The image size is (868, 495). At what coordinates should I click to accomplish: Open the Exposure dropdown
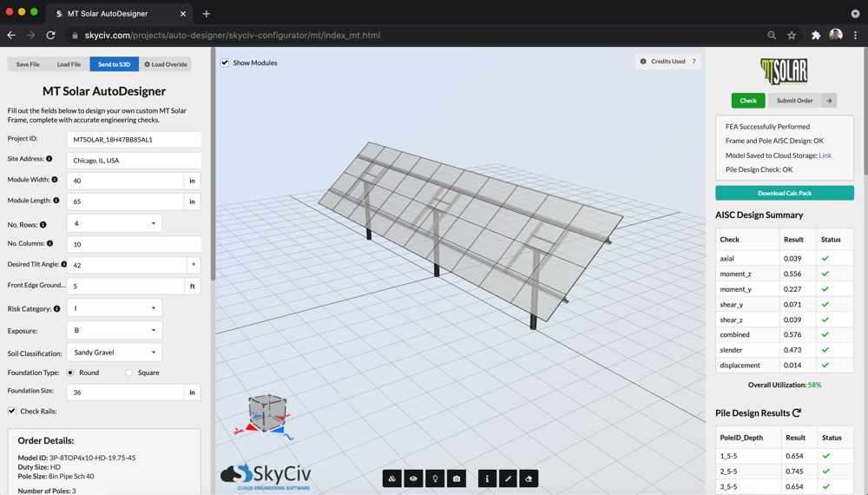(115, 330)
